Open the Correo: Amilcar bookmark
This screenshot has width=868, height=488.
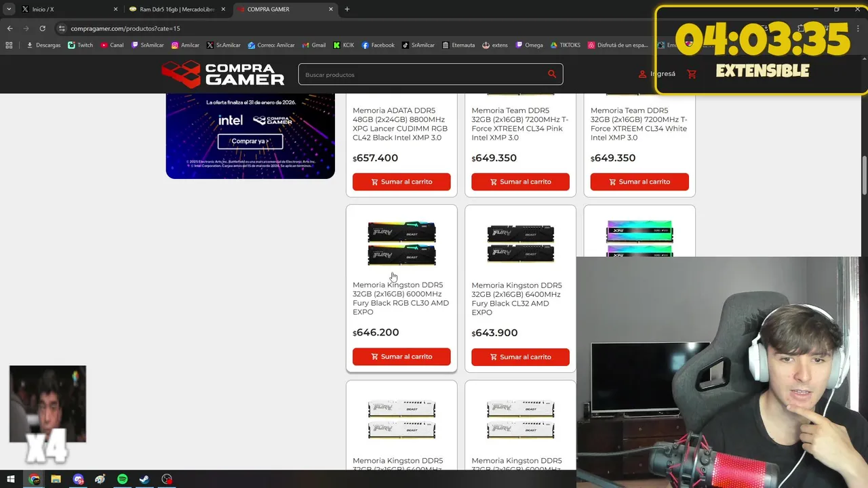click(x=271, y=45)
